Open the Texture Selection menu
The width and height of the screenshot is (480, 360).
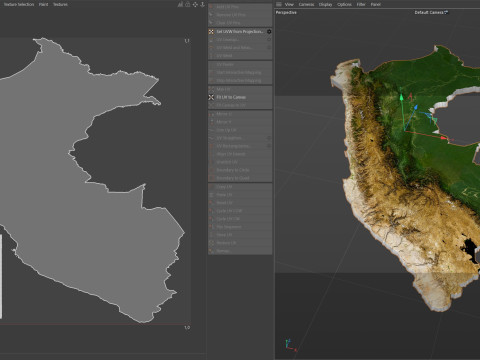tap(19, 4)
